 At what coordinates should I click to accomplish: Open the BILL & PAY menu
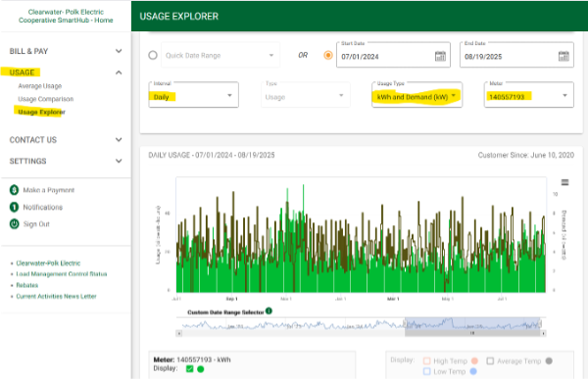click(x=28, y=51)
